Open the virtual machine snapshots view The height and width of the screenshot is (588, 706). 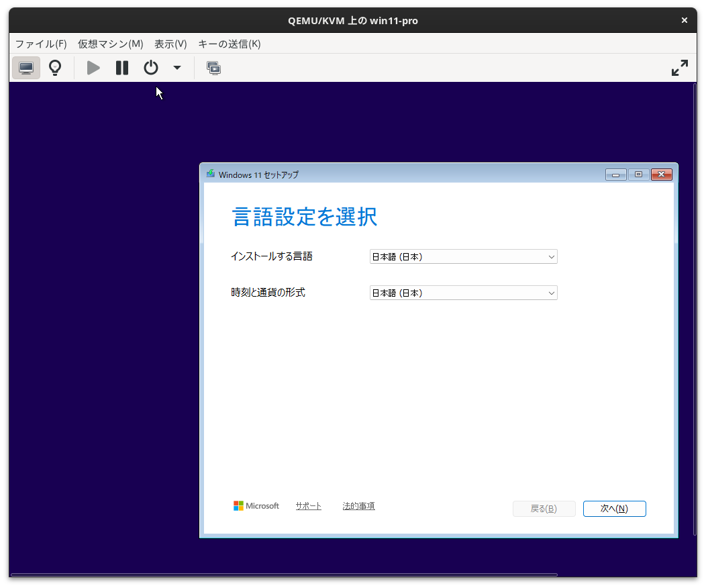[x=213, y=67]
